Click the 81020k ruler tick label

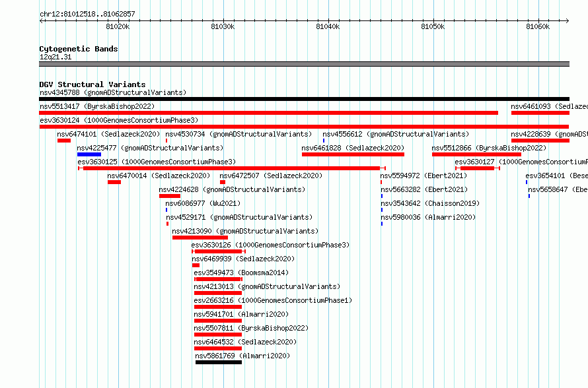[118, 26]
